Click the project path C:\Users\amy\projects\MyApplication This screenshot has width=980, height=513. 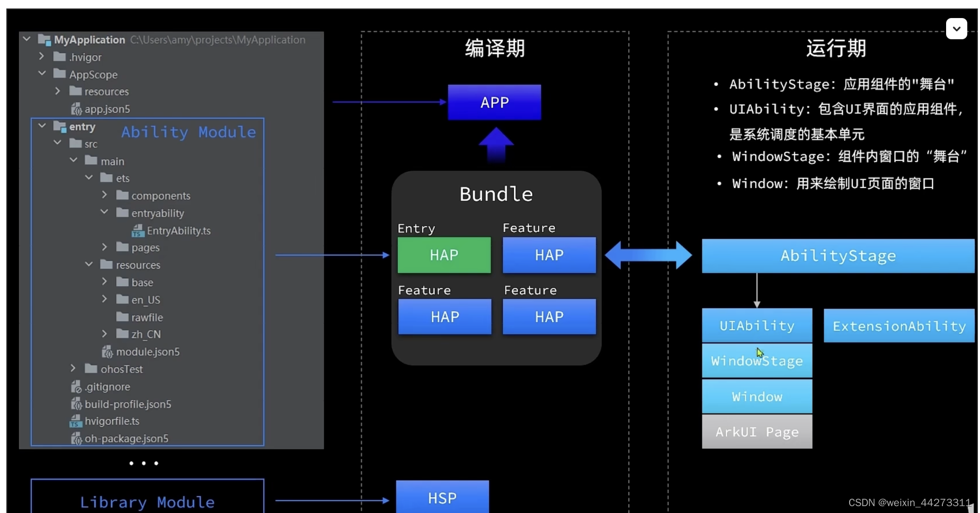pyautogui.click(x=218, y=40)
